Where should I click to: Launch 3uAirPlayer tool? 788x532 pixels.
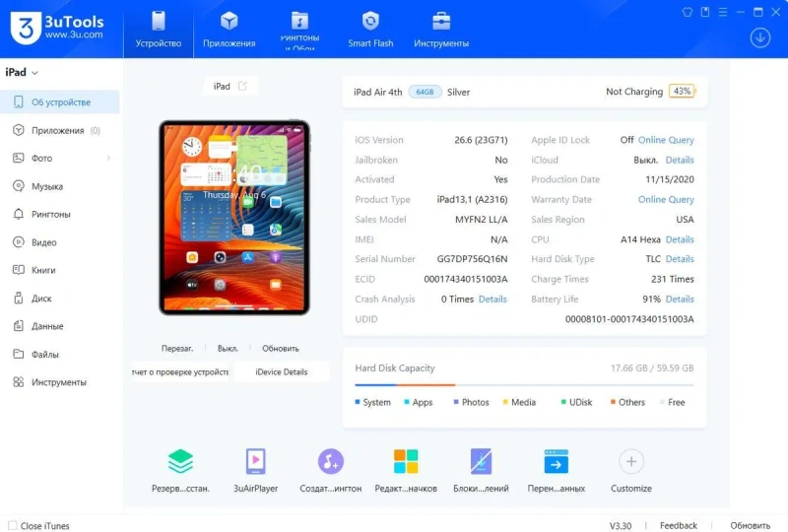tap(255, 470)
